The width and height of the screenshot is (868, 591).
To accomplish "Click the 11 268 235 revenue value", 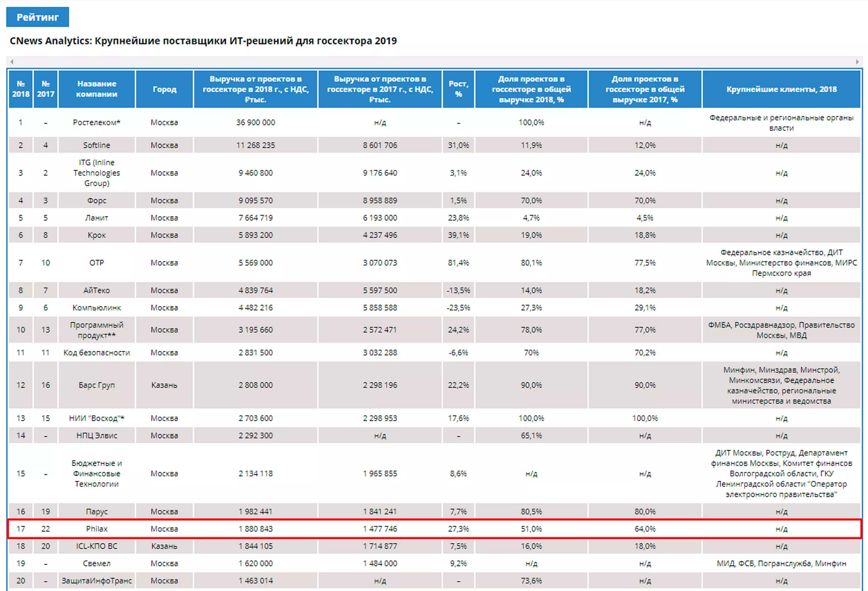I will (255, 145).
